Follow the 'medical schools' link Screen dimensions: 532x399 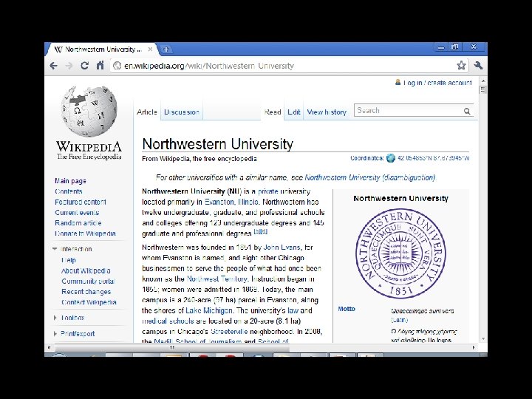[168, 321]
